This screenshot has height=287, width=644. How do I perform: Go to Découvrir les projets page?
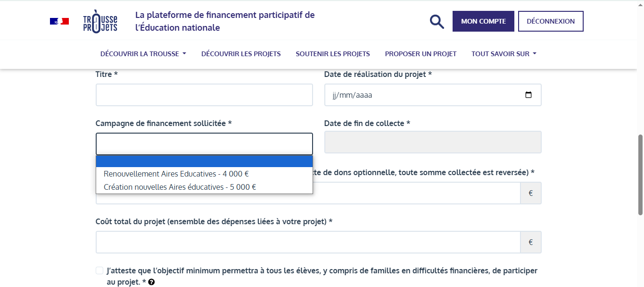pos(241,54)
